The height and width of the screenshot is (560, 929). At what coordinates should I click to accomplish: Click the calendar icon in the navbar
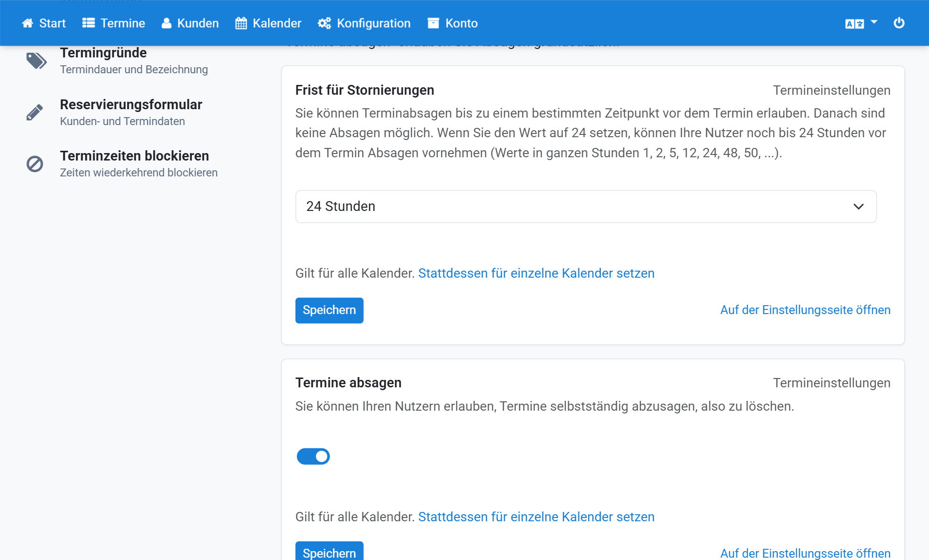pyautogui.click(x=241, y=23)
